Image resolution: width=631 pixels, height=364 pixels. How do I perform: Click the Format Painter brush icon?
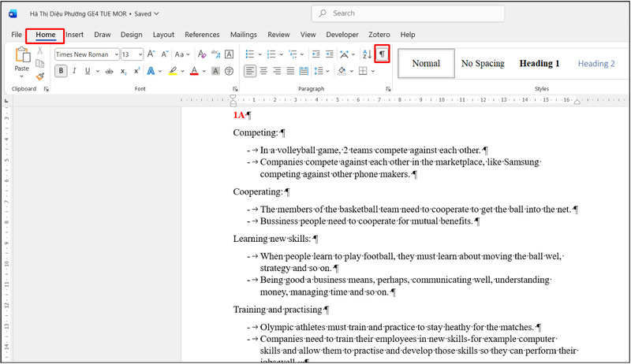click(x=40, y=76)
